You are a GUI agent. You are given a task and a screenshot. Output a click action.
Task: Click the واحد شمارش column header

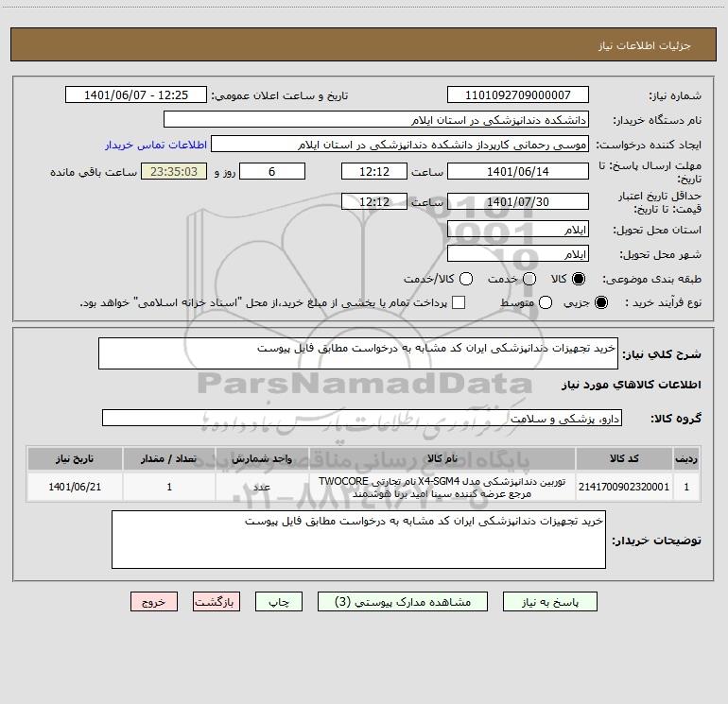[262, 458]
